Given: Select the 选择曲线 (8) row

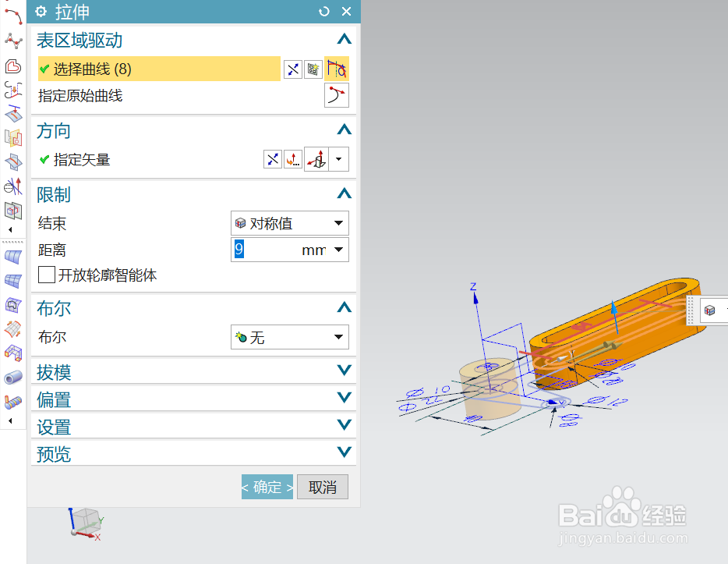Looking at the screenshot, I should 159,69.
